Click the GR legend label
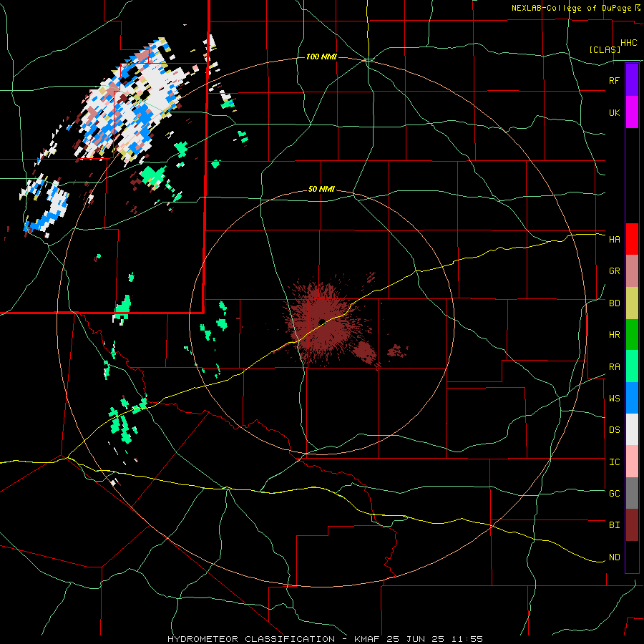This screenshot has width=644, height=644. click(x=615, y=271)
